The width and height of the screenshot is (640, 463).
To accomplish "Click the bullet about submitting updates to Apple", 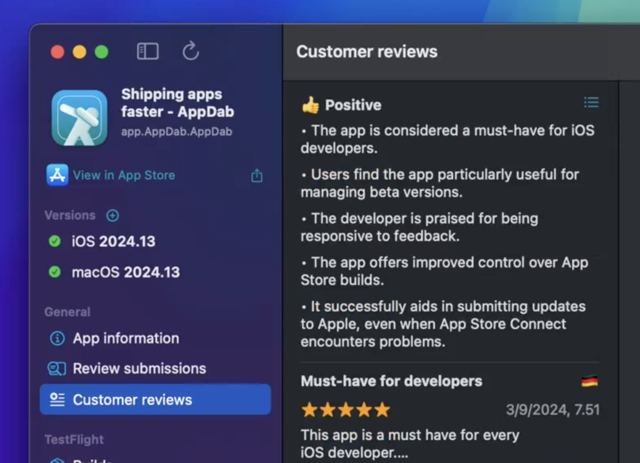I will point(443,324).
